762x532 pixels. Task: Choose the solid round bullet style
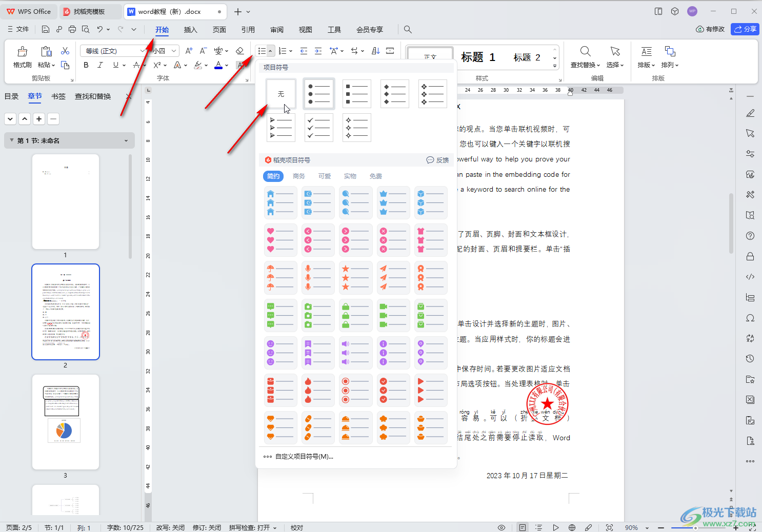pyautogui.click(x=319, y=94)
